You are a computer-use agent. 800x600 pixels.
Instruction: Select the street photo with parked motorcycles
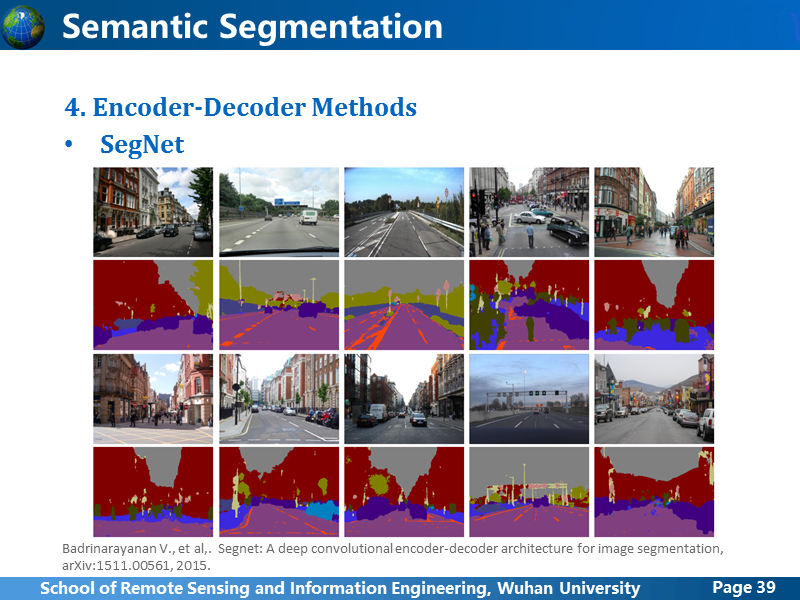(279, 398)
